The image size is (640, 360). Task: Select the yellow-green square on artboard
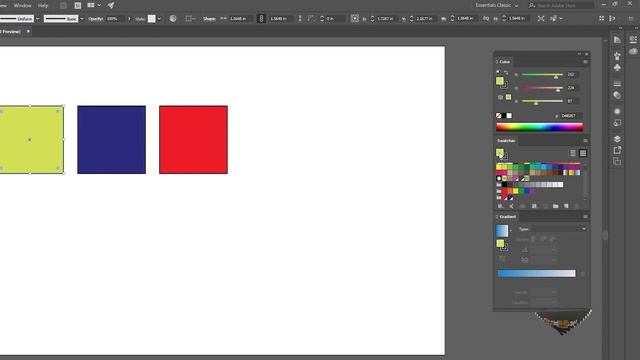pyautogui.click(x=32, y=140)
